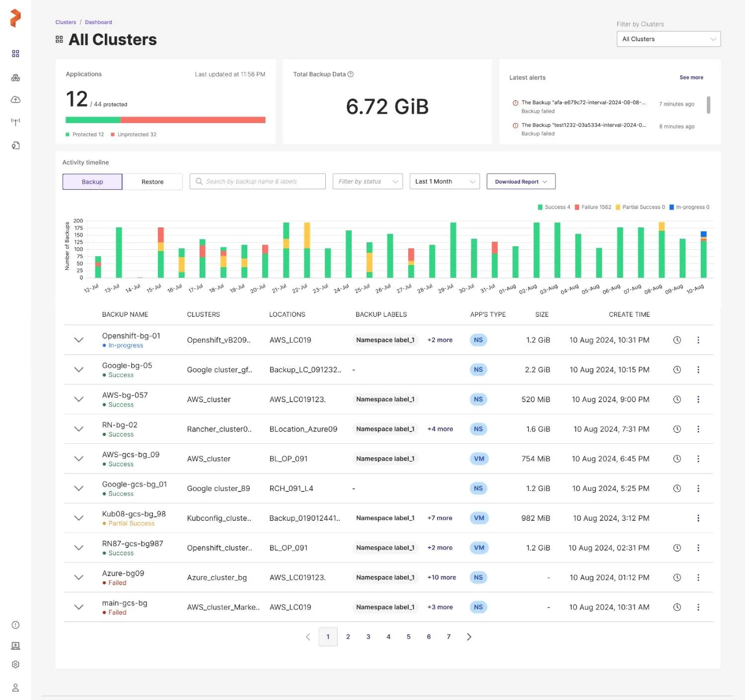Viewport: 745px width, 700px height.
Task: Go to the previous page with the arrow
Action: coord(308,637)
